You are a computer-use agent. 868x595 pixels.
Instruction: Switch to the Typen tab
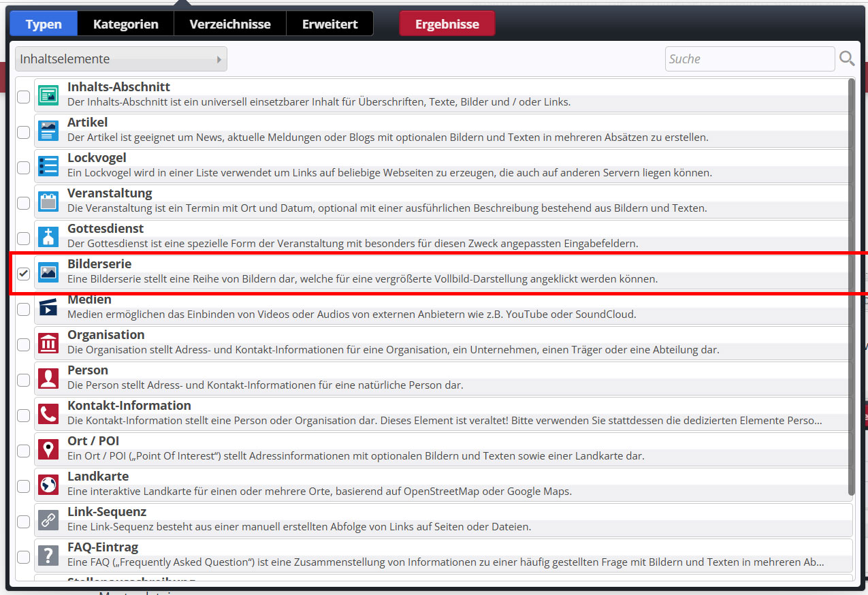coord(44,24)
